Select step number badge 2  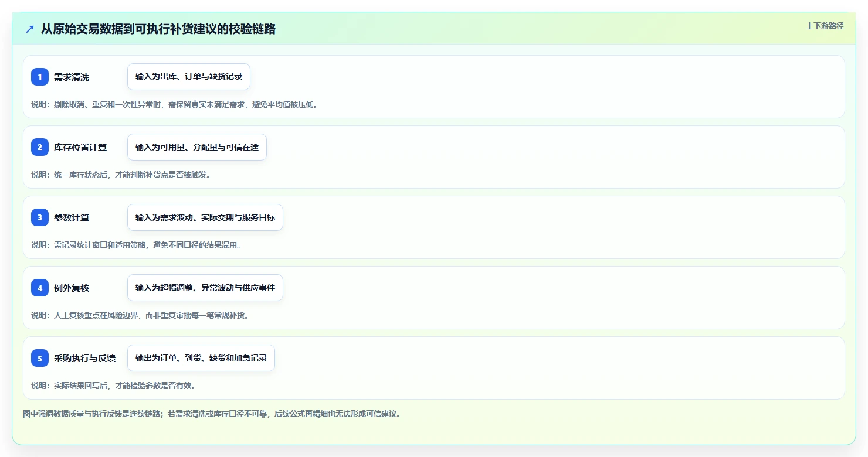(40, 147)
